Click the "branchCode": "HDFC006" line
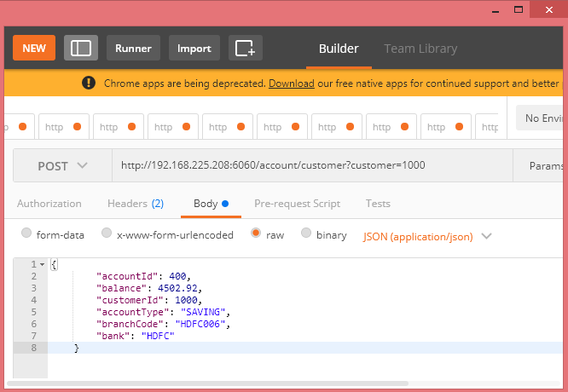This screenshot has width=568, height=392. coord(163,324)
